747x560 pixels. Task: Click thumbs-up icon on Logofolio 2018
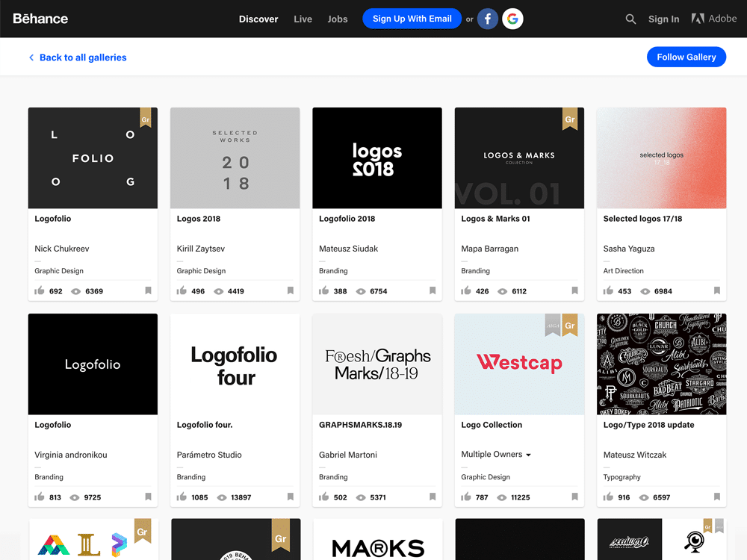click(x=324, y=290)
